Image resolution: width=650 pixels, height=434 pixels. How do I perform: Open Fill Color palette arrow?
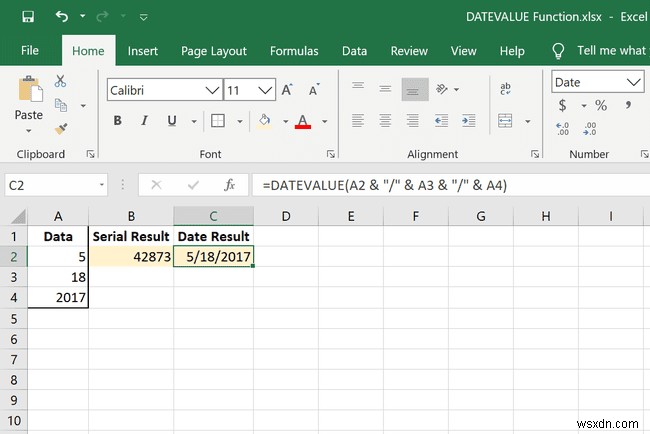286,121
